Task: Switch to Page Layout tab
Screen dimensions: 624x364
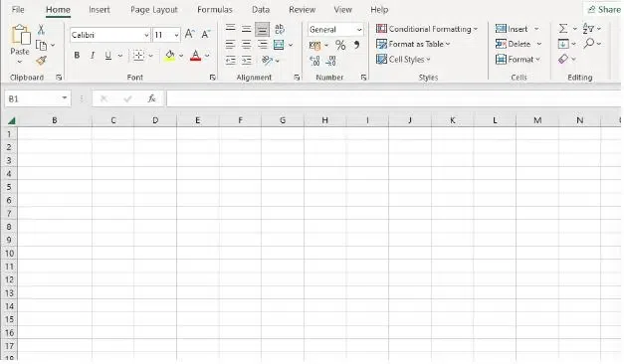Action: [x=154, y=10]
